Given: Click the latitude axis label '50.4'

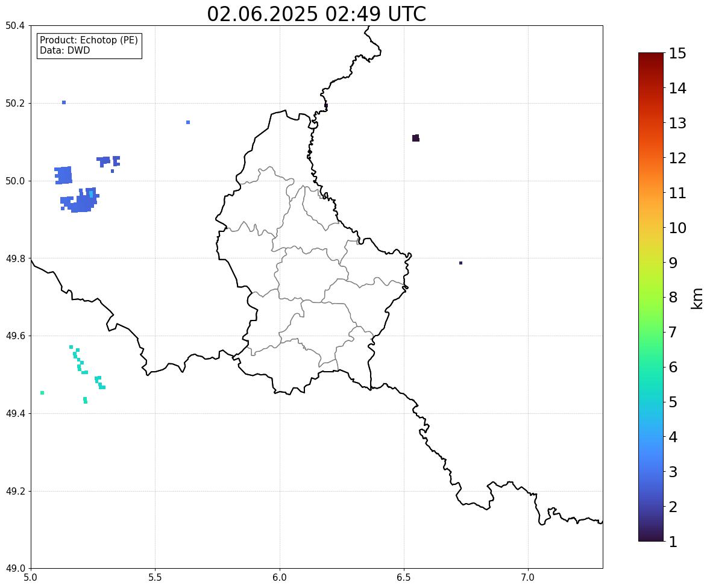Looking at the screenshot, I should (15, 26).
